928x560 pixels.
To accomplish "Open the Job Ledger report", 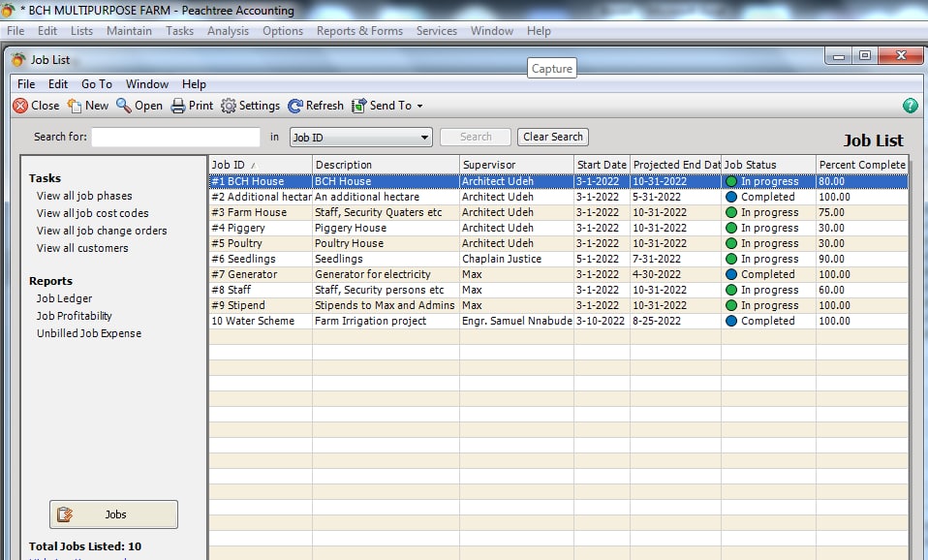I will tap(64, 298).
